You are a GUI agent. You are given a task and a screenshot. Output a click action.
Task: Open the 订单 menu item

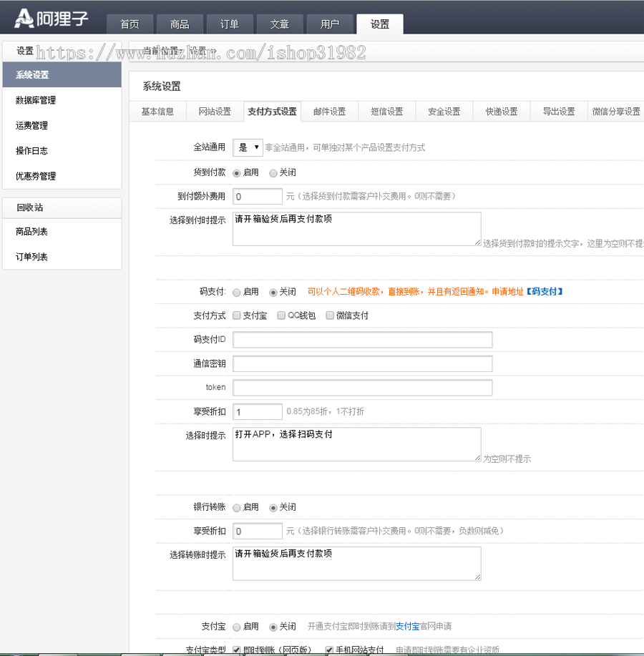click(230, 23)
